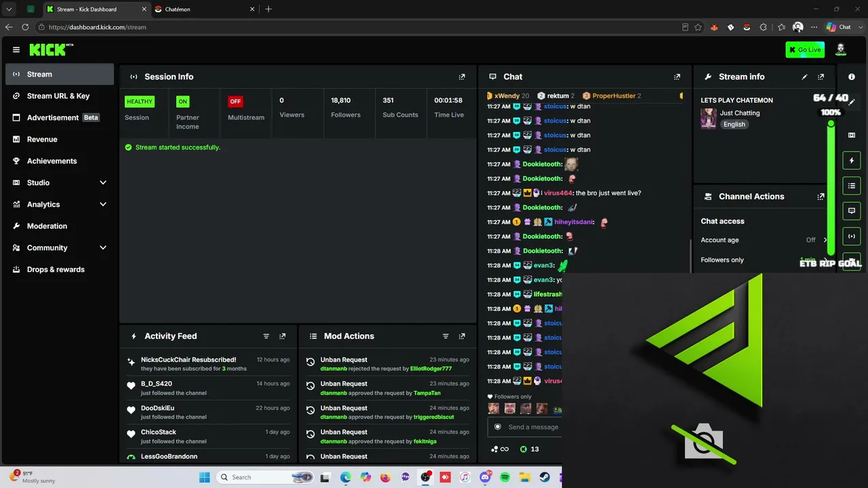Open the Achievements page

click(60, 161)
